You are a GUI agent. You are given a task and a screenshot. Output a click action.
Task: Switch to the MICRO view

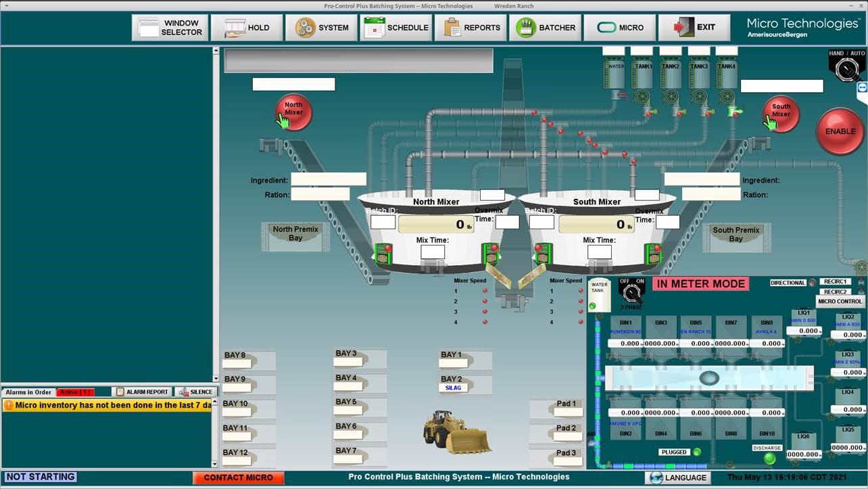[620, 28]
